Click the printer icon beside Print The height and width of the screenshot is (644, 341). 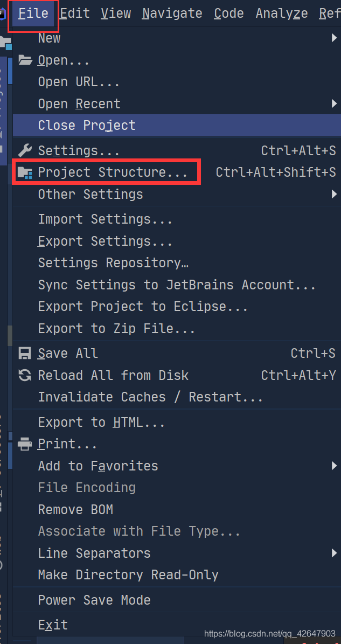tap(25, 444)
